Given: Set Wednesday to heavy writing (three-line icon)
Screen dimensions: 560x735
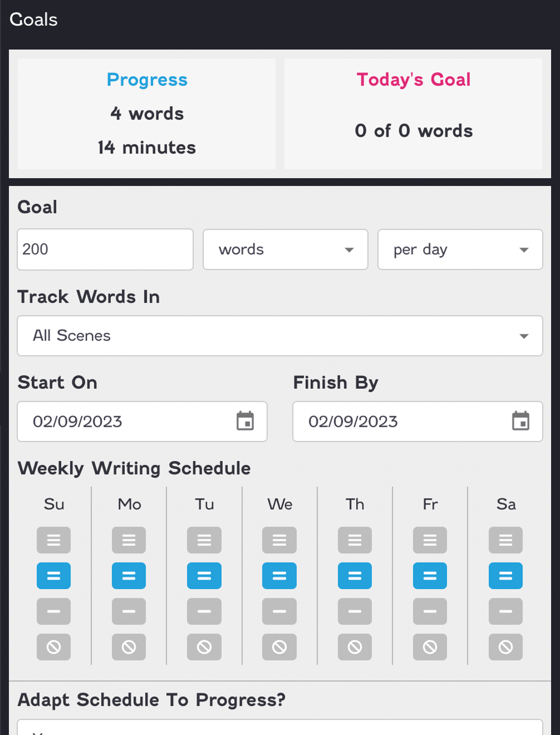Looking at the screenshot, I should (279, 540).
